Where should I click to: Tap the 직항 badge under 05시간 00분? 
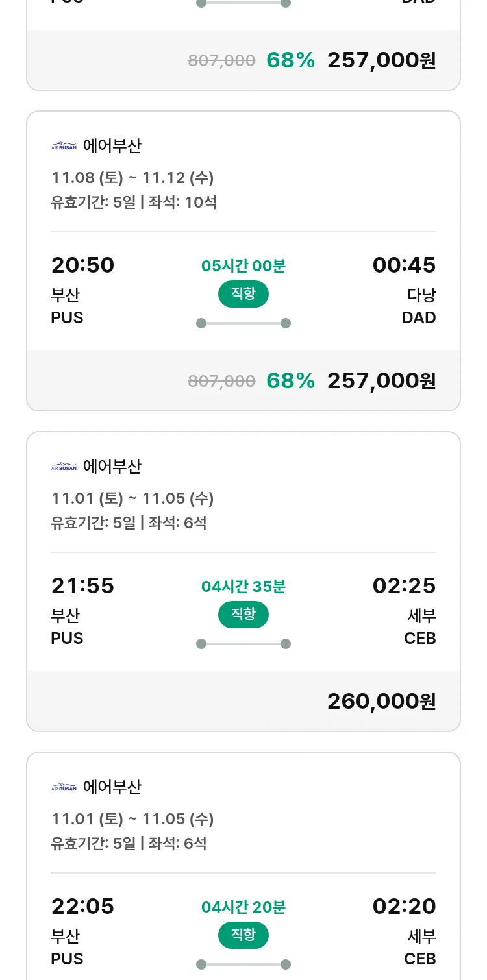pos(243,294)
